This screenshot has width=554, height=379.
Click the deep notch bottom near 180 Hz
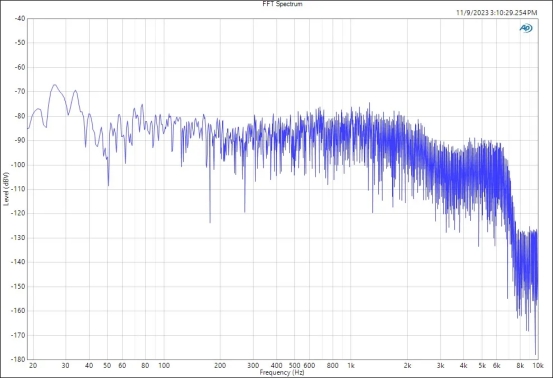point(210,222)
